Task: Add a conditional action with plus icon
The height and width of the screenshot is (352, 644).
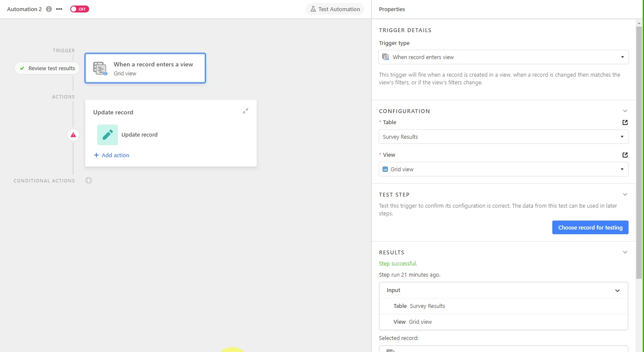Action: 89,180
